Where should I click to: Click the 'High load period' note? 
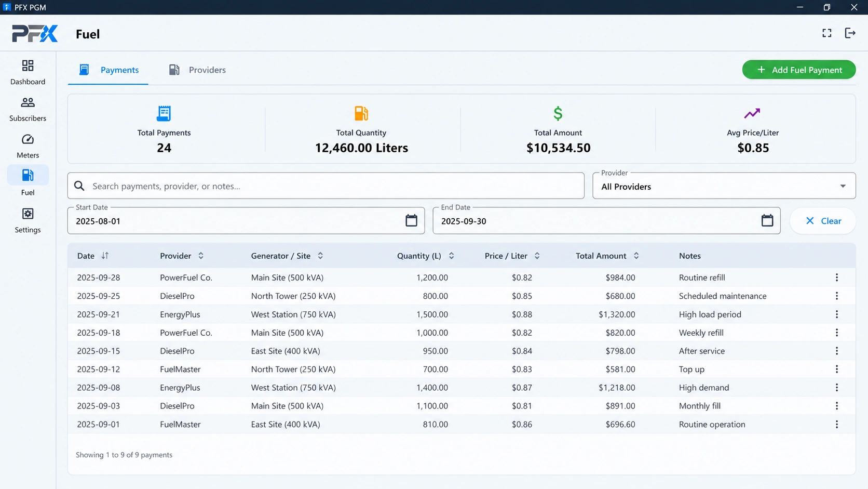click(710, 314)
